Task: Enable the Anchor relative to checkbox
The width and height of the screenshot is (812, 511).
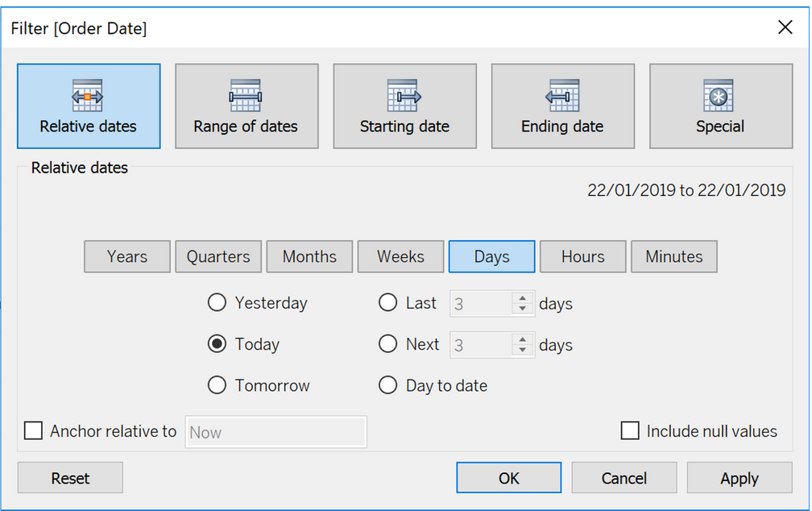Action: (x=33, y=431)
